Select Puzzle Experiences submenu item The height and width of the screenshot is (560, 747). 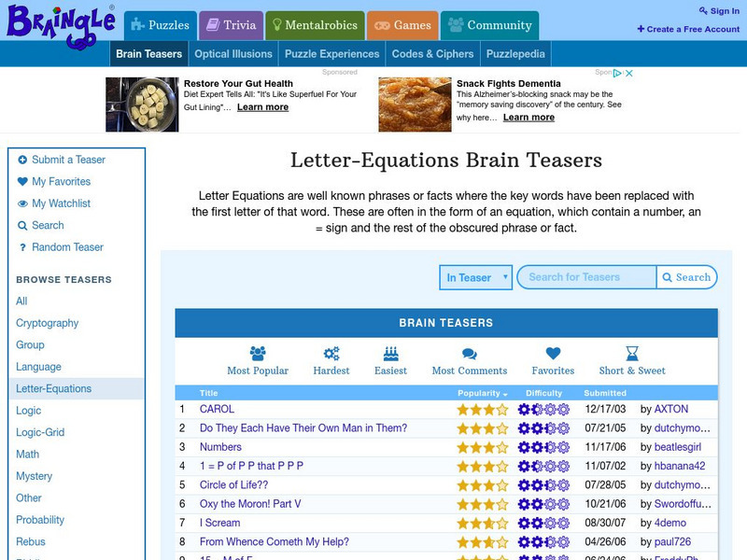pyautogui.click(x=332, y=54)
